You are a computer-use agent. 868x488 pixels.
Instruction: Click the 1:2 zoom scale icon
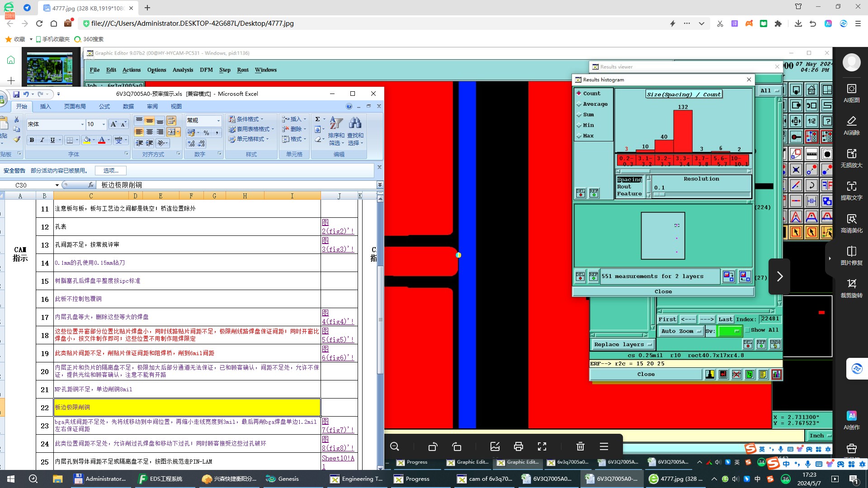tap(811, 121)
